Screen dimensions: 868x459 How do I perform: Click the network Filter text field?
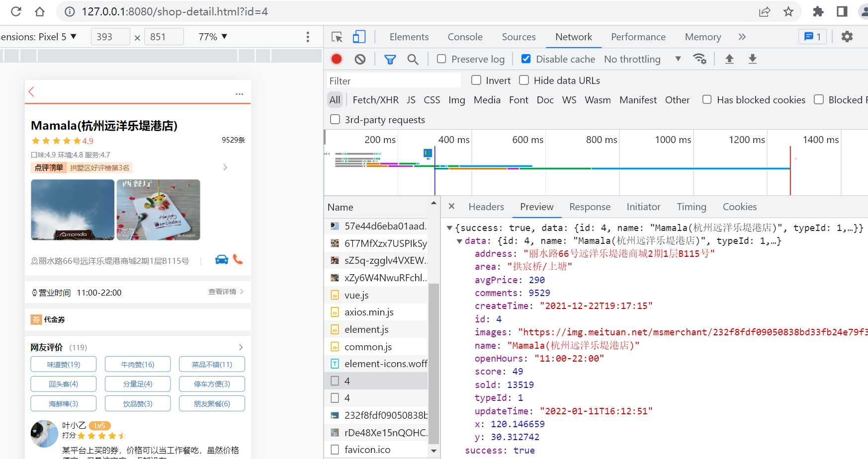[393, 80]
